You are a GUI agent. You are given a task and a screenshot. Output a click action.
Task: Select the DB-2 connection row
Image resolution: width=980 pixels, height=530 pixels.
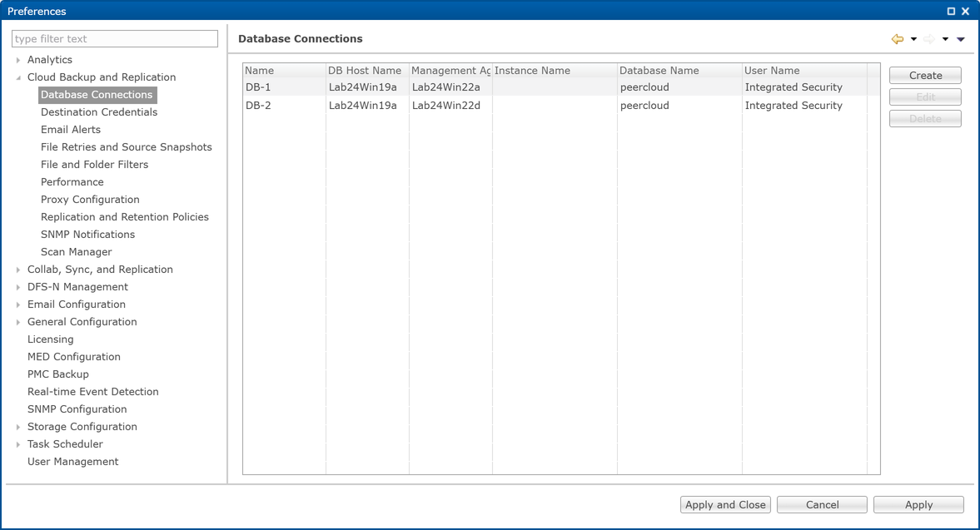tap(561, 106)
